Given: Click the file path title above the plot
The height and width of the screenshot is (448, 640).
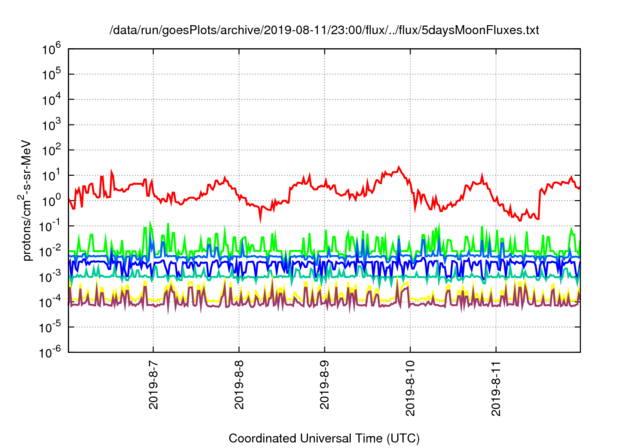Looking at the screenshot, I should (324, 30).
